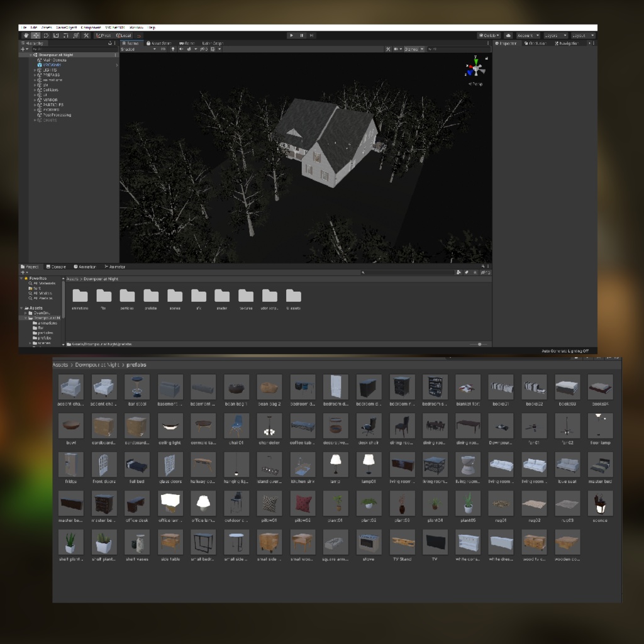Adjust the Project icon size slider
Viewport: 644px width, 644px height.
479,344
